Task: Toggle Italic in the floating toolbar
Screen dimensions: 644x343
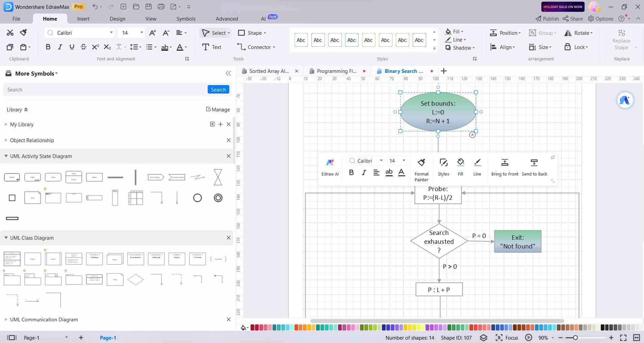Action: click(x=364, y=173)
